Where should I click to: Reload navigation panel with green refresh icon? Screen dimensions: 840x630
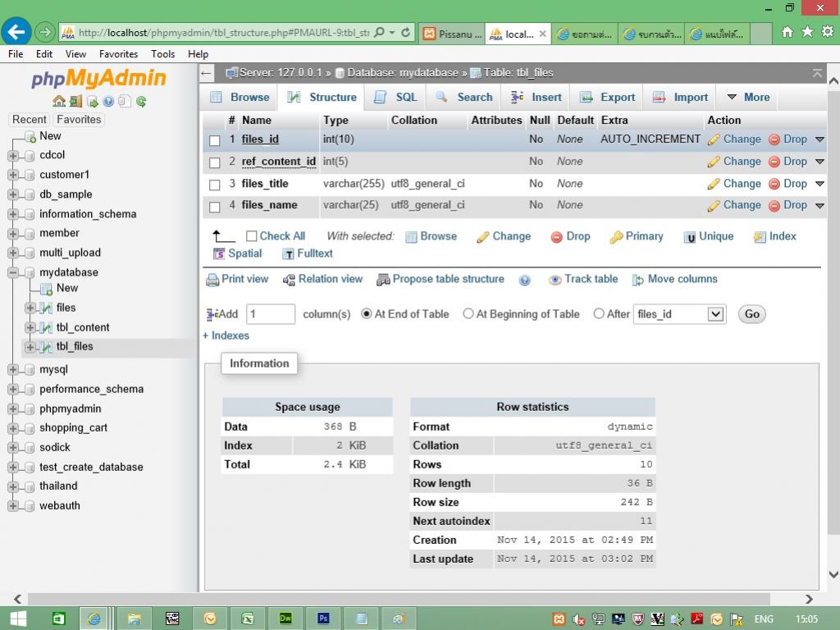[141, 102]
